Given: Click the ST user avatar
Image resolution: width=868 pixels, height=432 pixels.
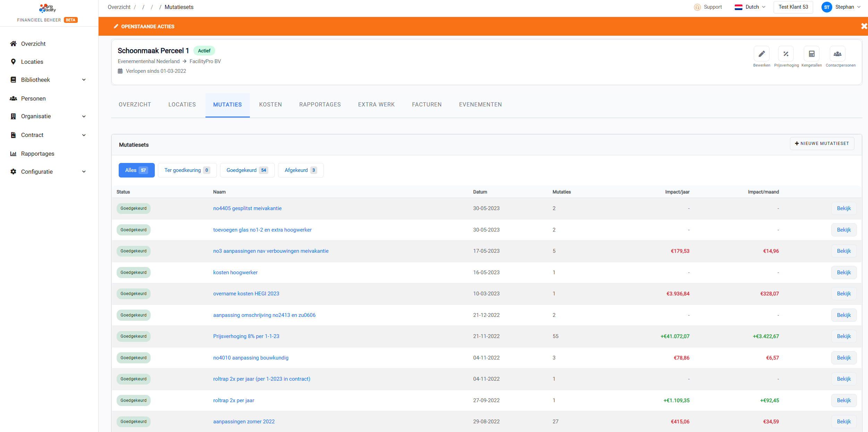Looking at the screenshot, I should [x=827, y=7].
